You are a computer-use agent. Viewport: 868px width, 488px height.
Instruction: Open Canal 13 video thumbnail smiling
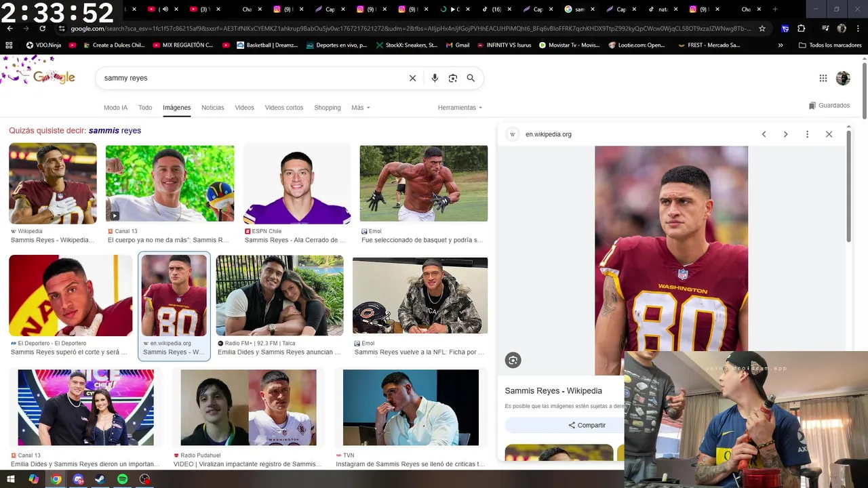(170, 183)
